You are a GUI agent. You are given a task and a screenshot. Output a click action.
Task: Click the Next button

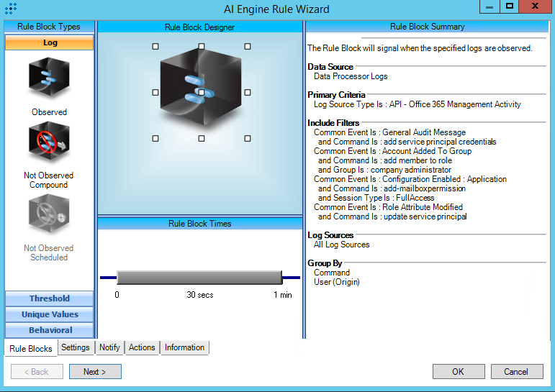95,372
